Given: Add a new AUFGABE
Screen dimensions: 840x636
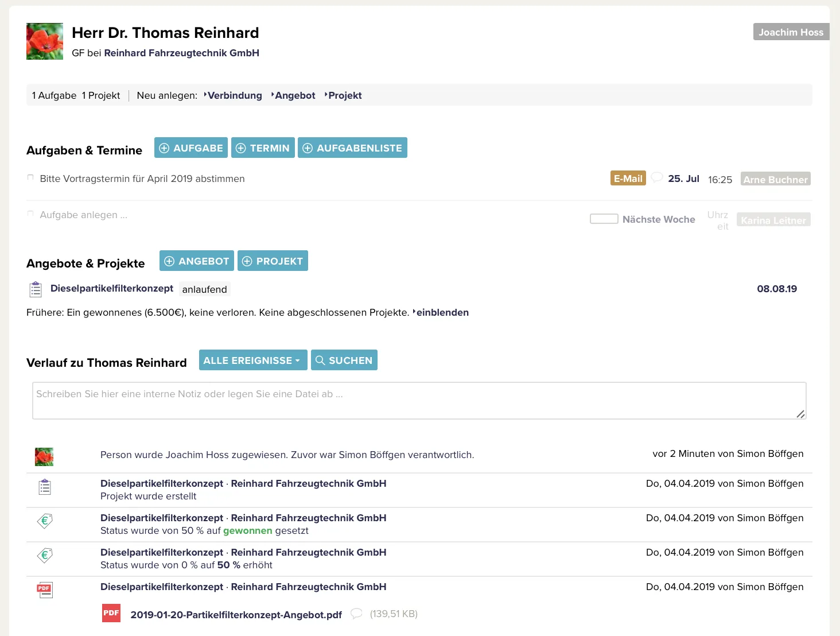Looking at the screenshot, I should [191, 148].
